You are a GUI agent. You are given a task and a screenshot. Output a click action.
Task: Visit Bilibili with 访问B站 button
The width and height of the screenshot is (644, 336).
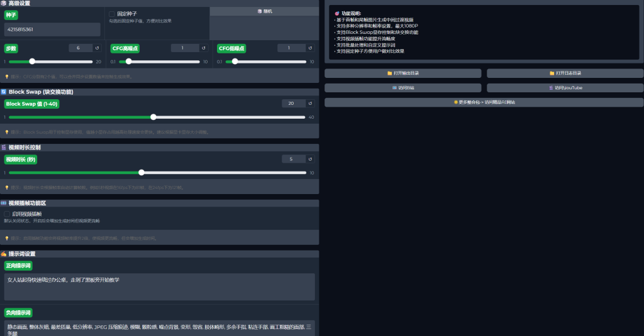click(x=402, y=88)
